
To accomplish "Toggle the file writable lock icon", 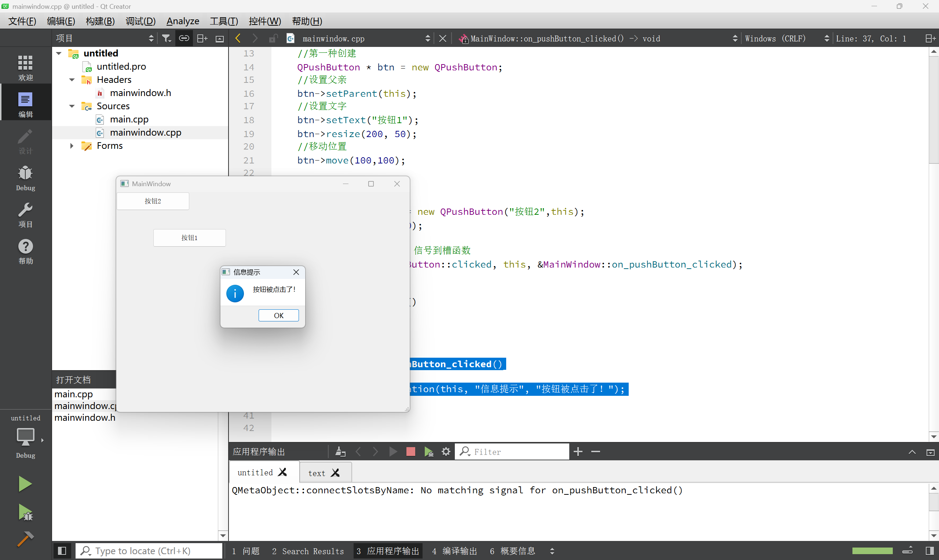I will (x=273, y=38).
